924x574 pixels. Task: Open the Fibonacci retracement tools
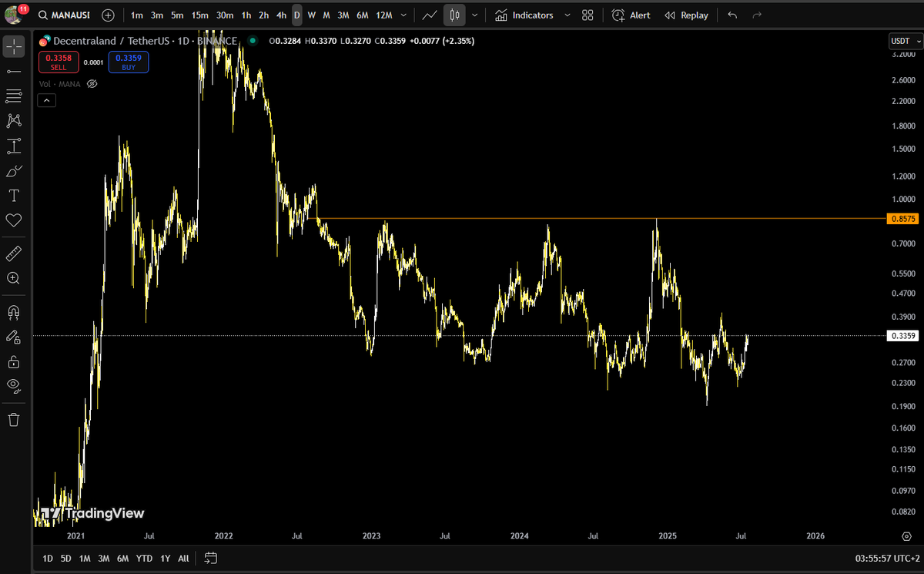[14, 96]
